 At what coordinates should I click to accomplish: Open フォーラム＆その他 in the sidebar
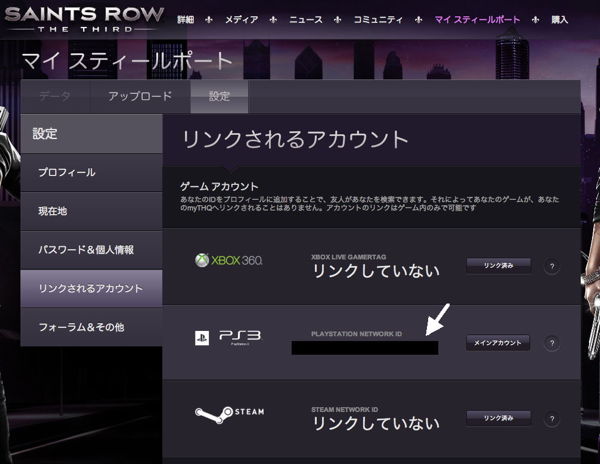[x=91, y=327]
